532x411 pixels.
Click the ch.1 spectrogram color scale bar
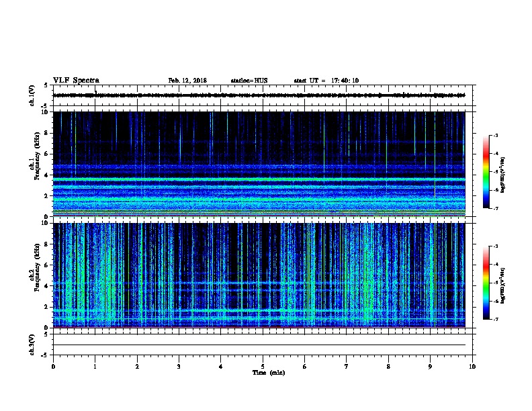[486, 172]
